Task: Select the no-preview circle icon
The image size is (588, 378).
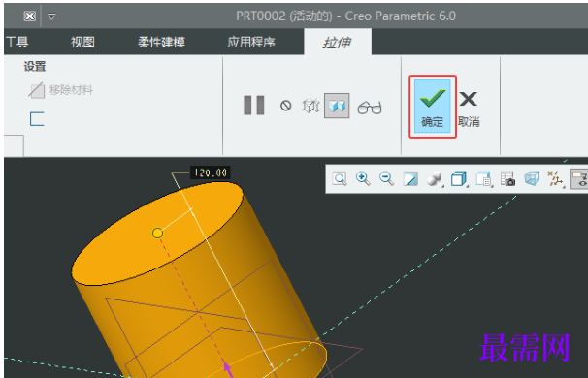Action: 285,106
